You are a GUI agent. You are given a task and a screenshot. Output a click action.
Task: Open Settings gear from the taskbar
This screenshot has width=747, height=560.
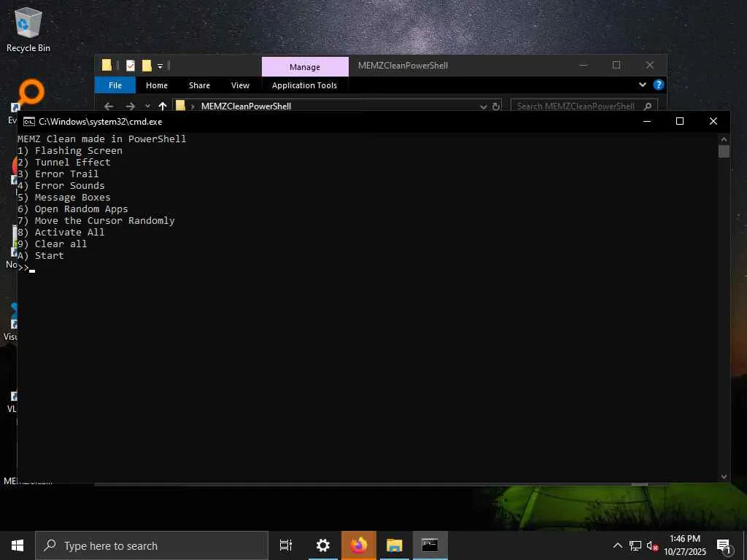(323, 545)
